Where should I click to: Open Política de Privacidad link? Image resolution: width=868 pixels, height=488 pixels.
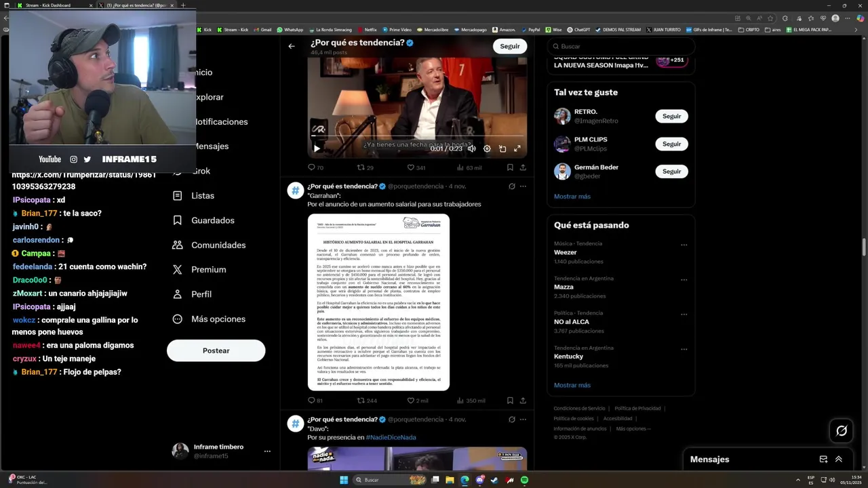(637, 408)
